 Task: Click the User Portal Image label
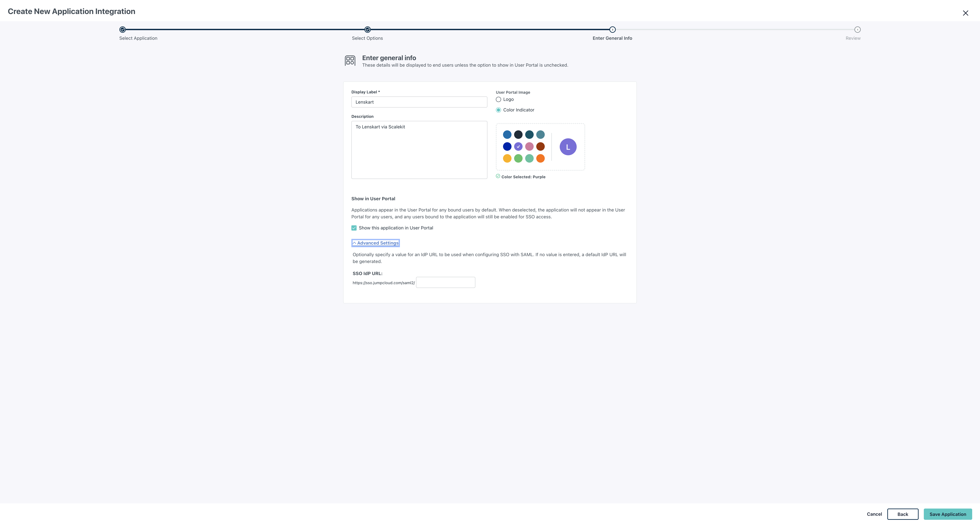(512, 92)
